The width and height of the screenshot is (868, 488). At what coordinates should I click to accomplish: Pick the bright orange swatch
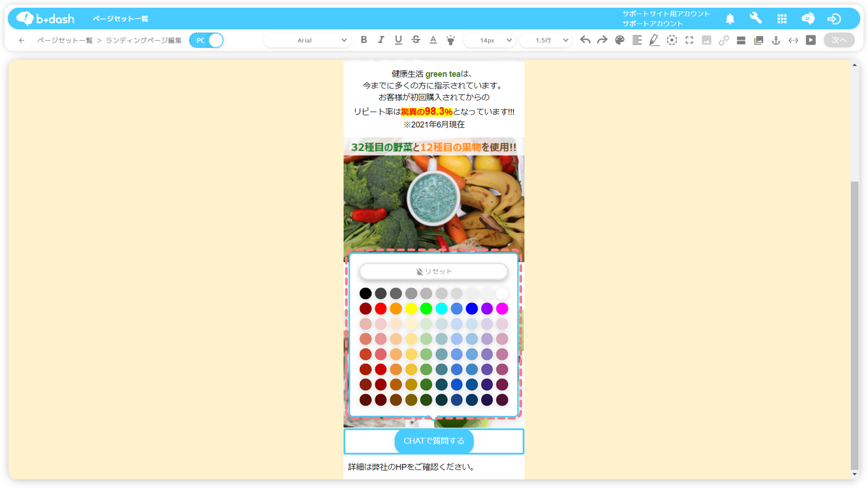(x=396, y=309)
